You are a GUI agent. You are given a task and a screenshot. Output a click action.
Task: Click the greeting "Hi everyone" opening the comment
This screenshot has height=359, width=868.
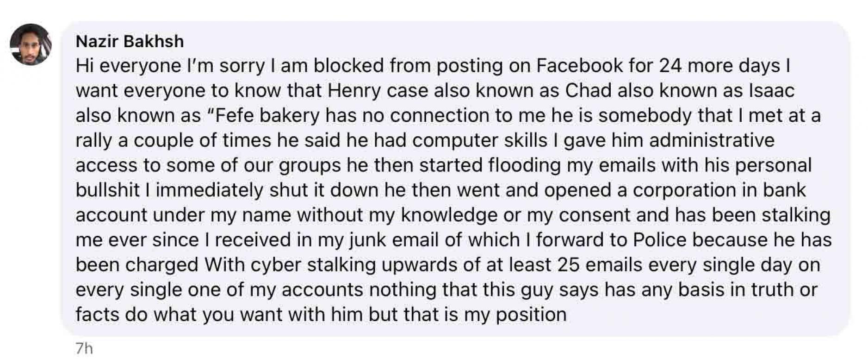tap(128, 66)
